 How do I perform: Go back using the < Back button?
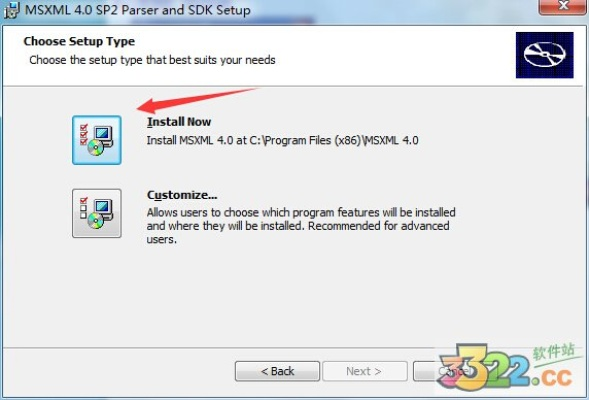pyautogui.click(x=277, y=371)
